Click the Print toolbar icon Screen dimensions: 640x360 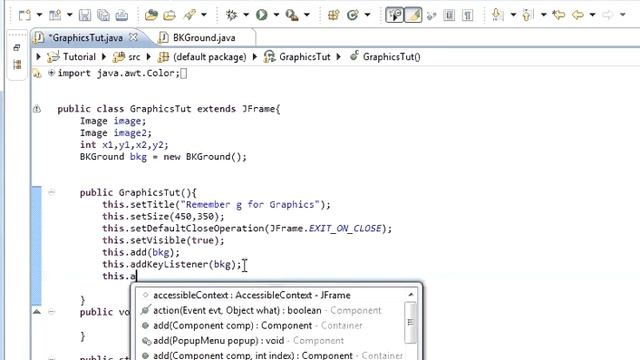tap(122, 15)
